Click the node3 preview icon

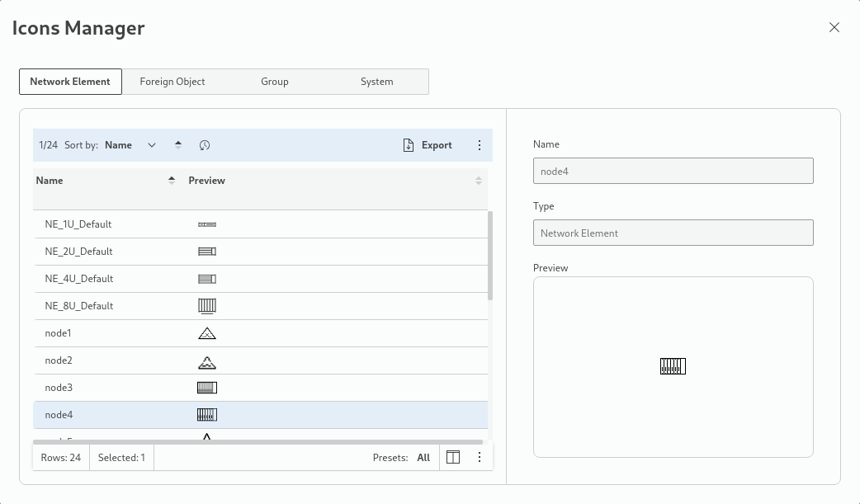point(207,388)
